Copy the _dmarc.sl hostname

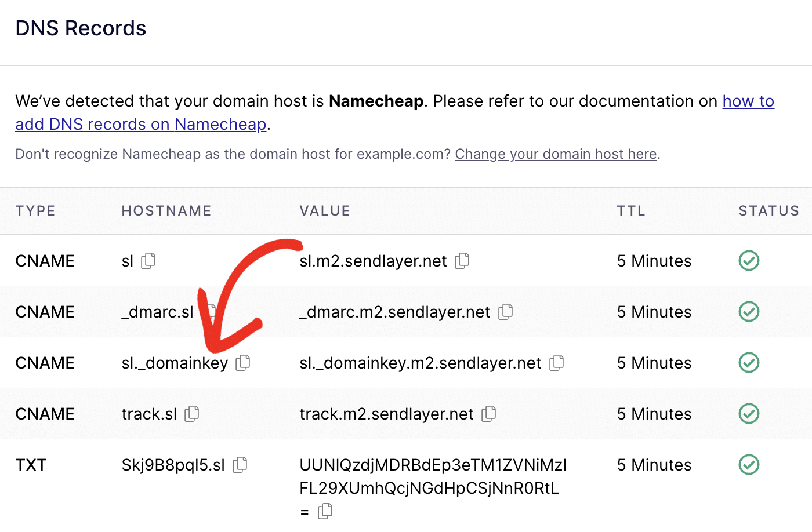tap(210, 312)
